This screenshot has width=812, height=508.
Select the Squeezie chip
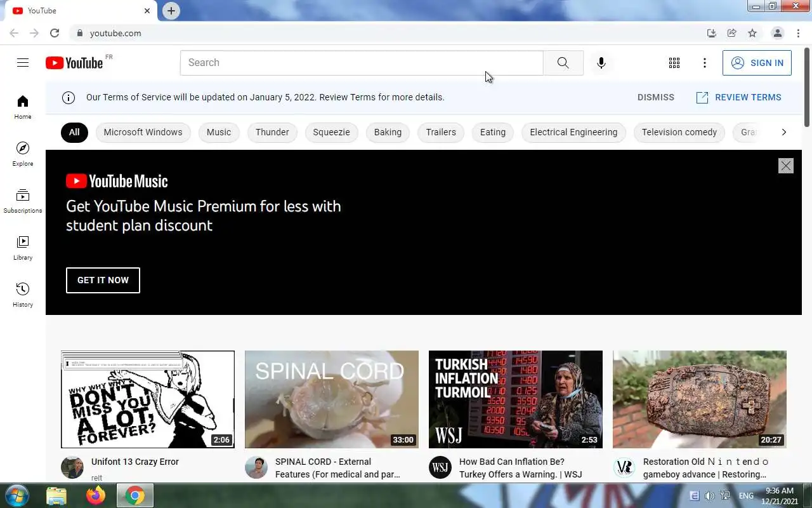[331, 132]
